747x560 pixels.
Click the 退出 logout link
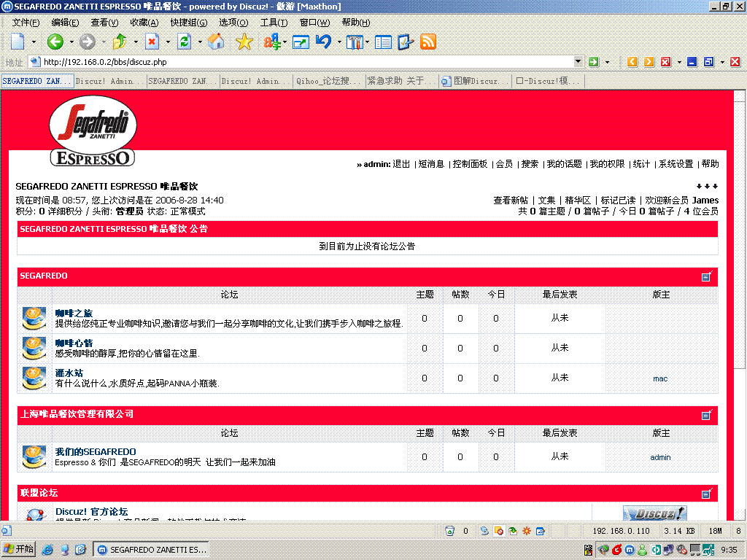tap(401, 164)
